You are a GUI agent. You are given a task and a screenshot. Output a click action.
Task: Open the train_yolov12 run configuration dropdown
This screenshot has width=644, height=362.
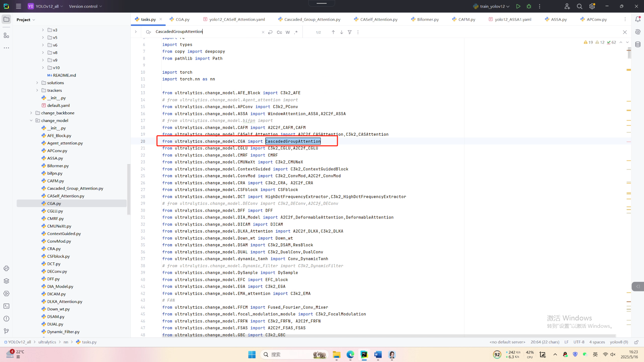(492, 6)
